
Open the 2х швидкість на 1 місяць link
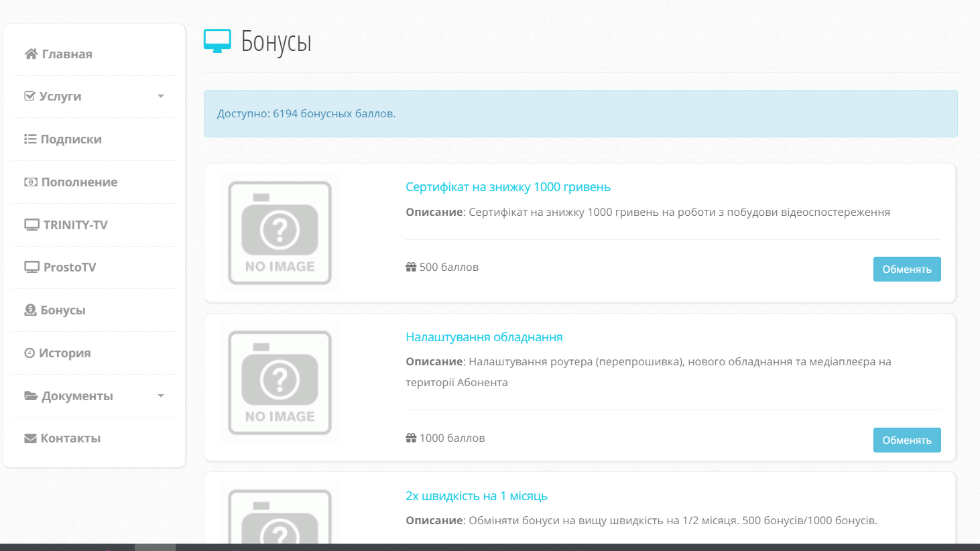pos(476,496)
